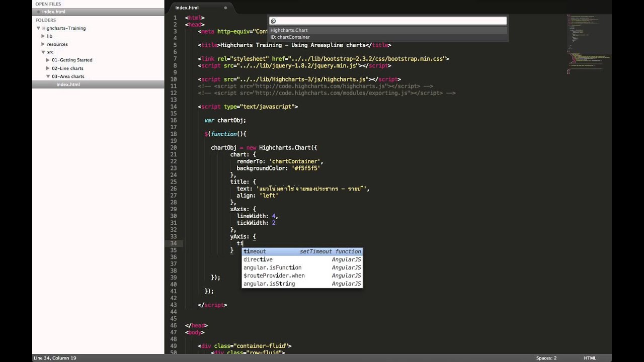Viewport: 644px width, 362px height.
Task: Open the Spaces: 2 indentation menu
Action: pyautogui.click(x=546, y=358)
